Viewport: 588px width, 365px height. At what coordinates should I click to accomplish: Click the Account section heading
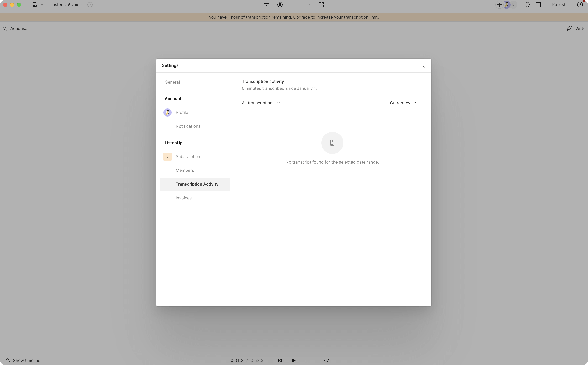click(x=173, y=99)
